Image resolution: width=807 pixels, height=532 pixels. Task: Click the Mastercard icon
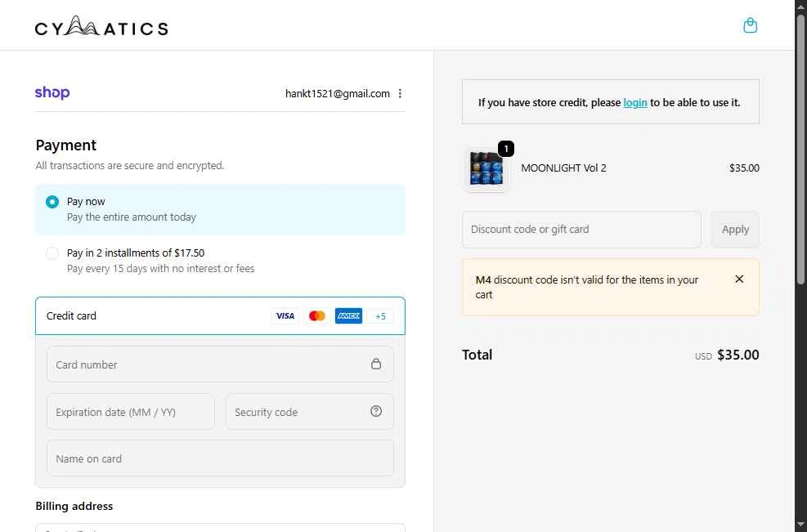point(317,316)
